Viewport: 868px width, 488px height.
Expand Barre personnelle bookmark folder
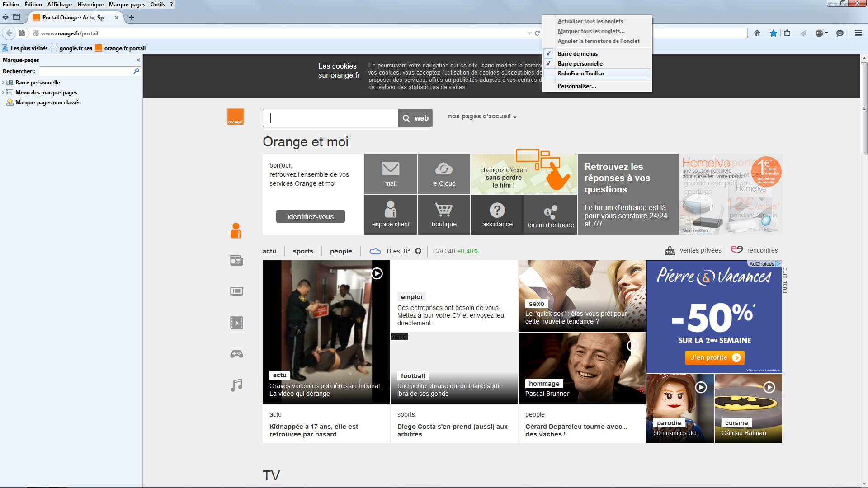3,83
